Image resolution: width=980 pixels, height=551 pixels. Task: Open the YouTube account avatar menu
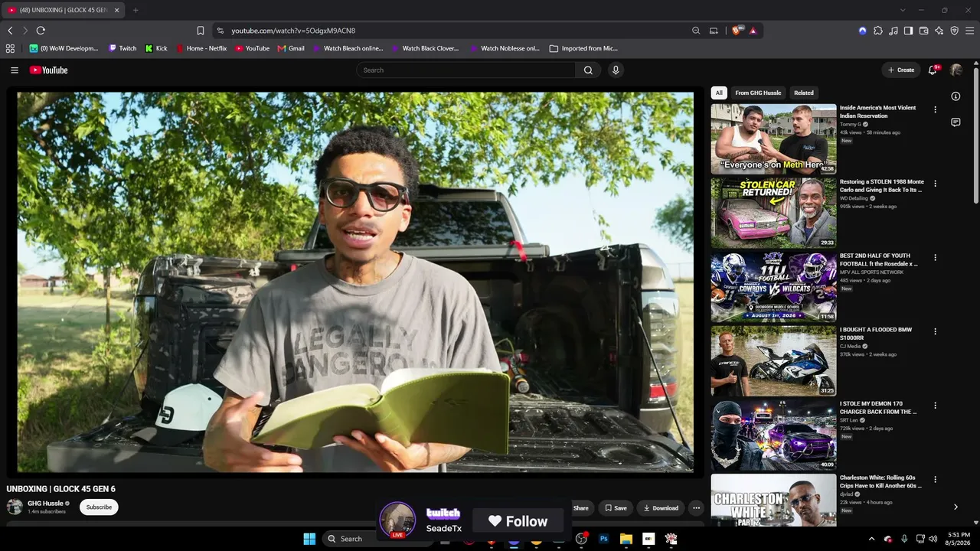956,70
